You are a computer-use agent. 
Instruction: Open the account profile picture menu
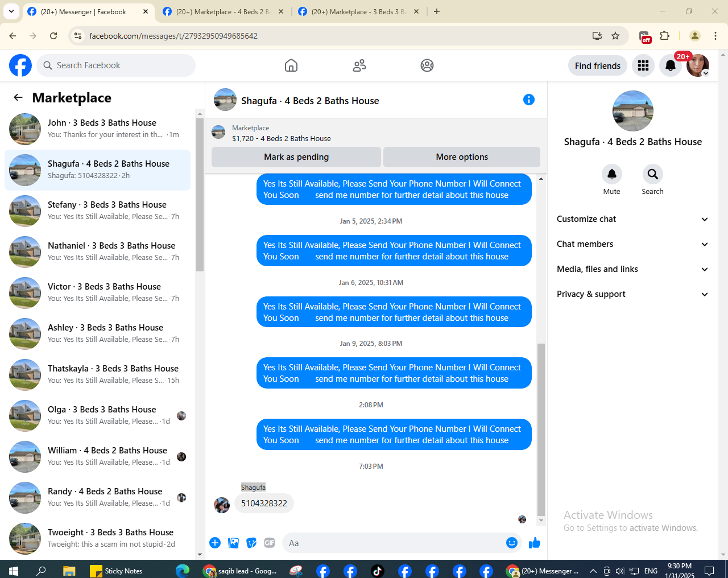pyautogui.click(x=698, y=65)
